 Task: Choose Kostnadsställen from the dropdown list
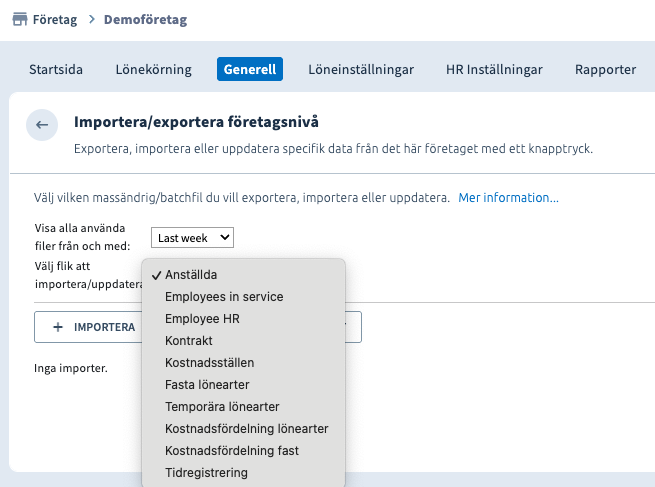click(209, 363)
